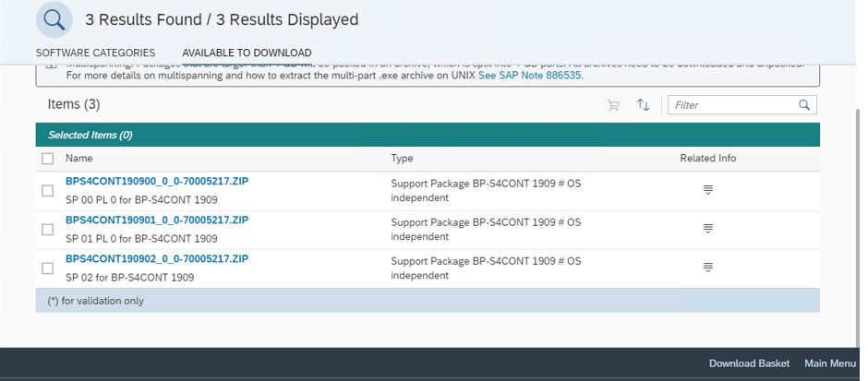Open related info for BPS4CONT190900 package

[707, 190]
